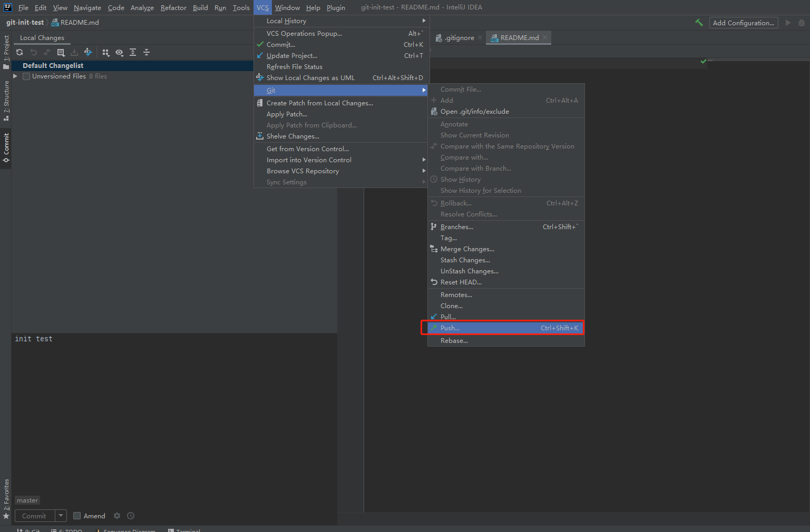Select the Default Changelist row
This screenshot has width=810, height=532.
click(133, 65)
